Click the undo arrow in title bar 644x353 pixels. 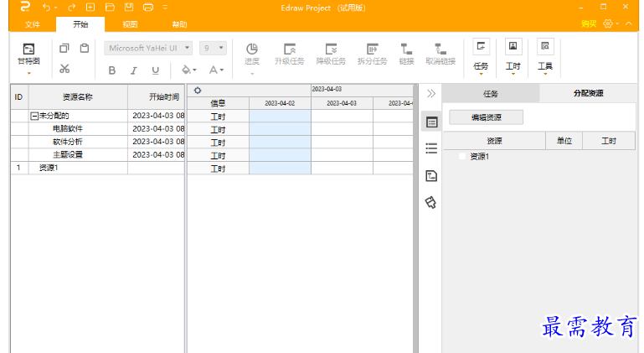47,8
